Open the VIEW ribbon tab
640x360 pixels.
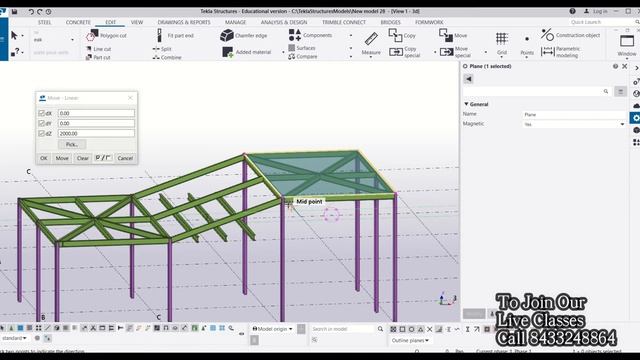(x=137, y=22)
